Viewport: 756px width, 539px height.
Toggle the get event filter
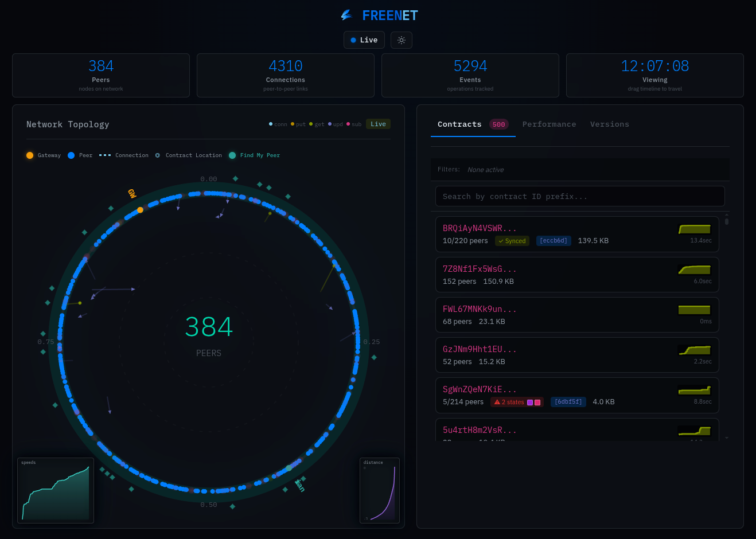(x=317, y=124)
